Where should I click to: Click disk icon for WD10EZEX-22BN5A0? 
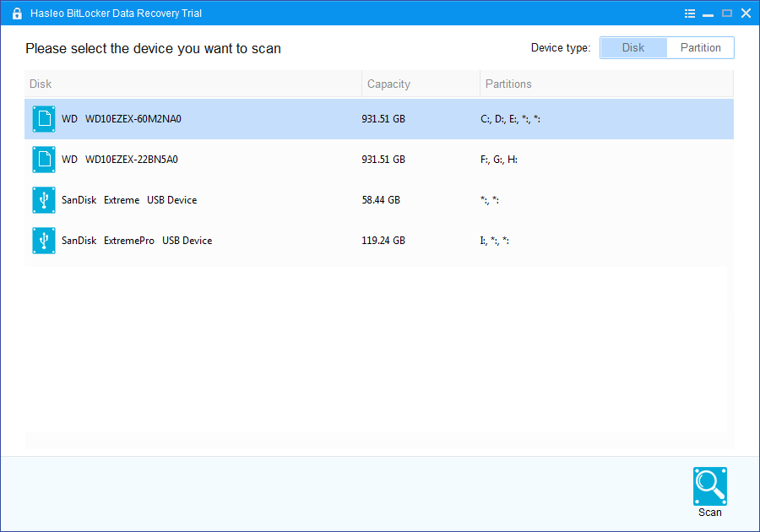[x=44, y=160]
